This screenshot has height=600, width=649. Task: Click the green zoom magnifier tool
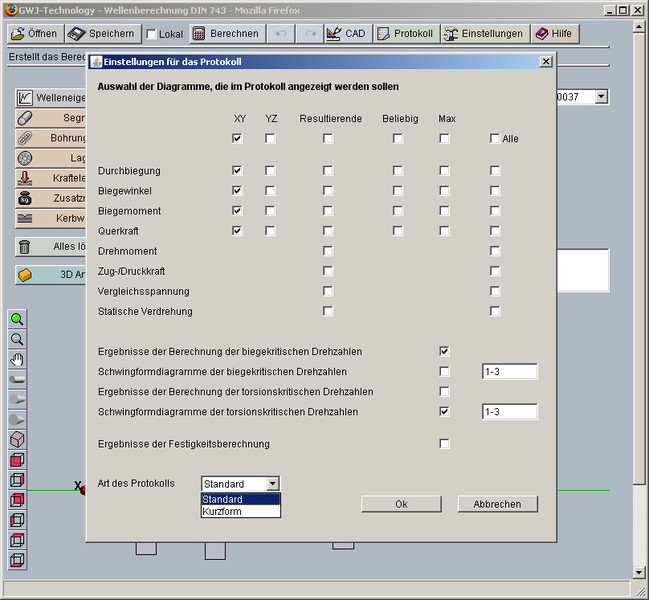pos(17,319)
